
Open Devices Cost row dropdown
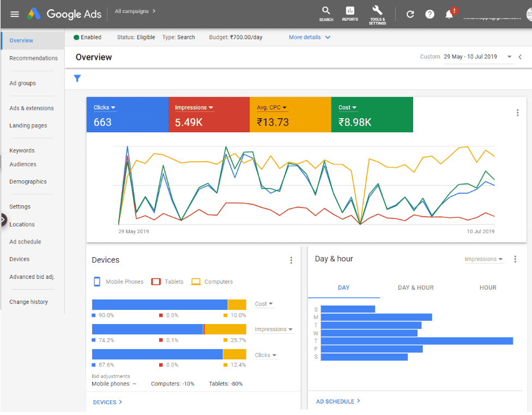tap(264, 304)
